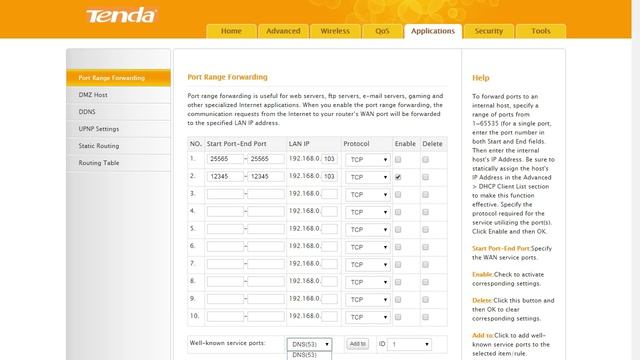
Task: Click rule 3 start port field
Action: [225, 194]
